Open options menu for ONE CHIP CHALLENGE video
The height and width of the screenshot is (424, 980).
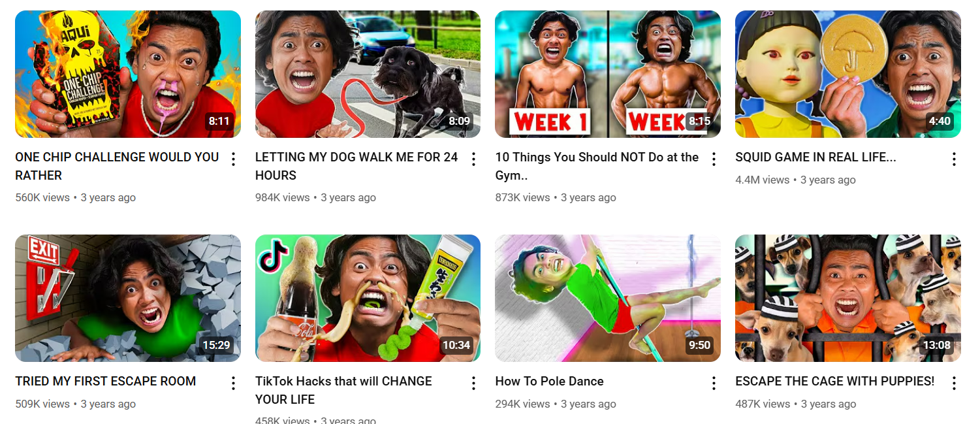234,159
